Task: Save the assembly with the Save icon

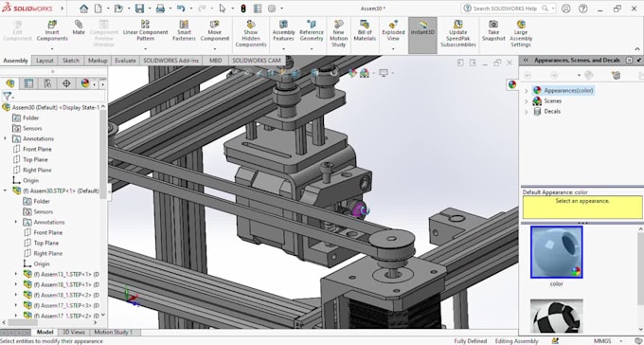Action: click(139, 9)
